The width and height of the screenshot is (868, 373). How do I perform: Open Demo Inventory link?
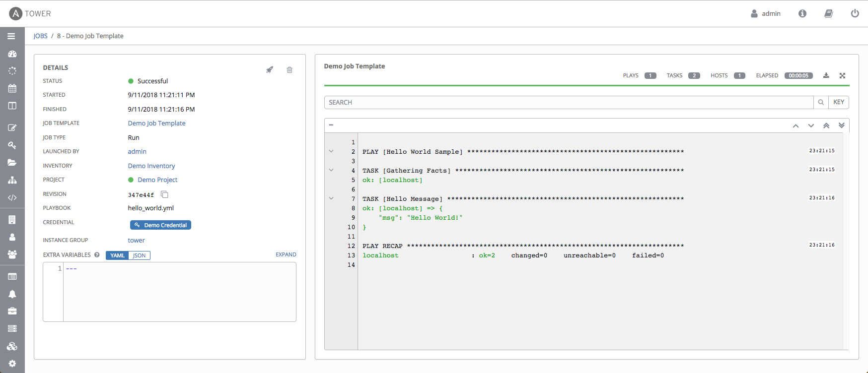coord(151,166)
